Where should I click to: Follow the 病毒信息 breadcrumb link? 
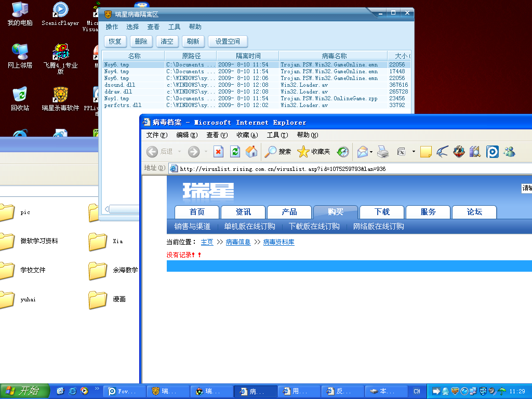238,242
